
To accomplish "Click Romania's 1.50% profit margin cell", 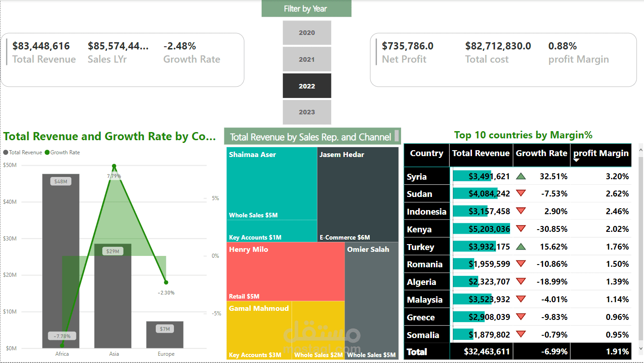I will 601,264.
